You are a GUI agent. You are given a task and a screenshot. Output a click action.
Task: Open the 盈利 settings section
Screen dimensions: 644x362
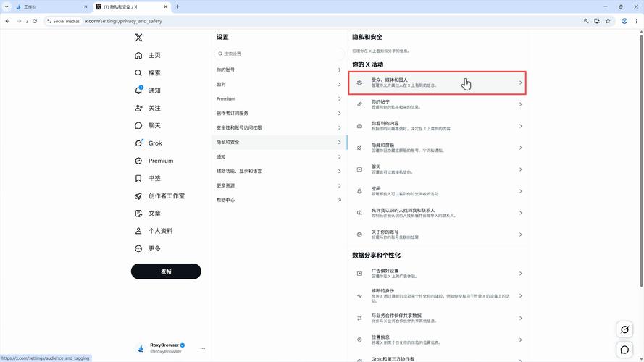[x=280, y=84]
